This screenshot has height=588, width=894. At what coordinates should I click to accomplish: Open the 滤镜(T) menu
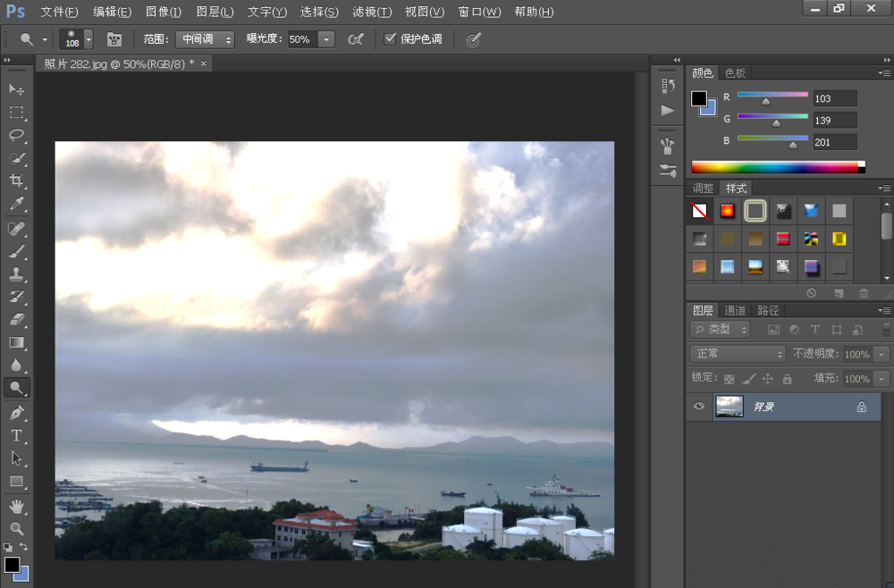[372, 12]
